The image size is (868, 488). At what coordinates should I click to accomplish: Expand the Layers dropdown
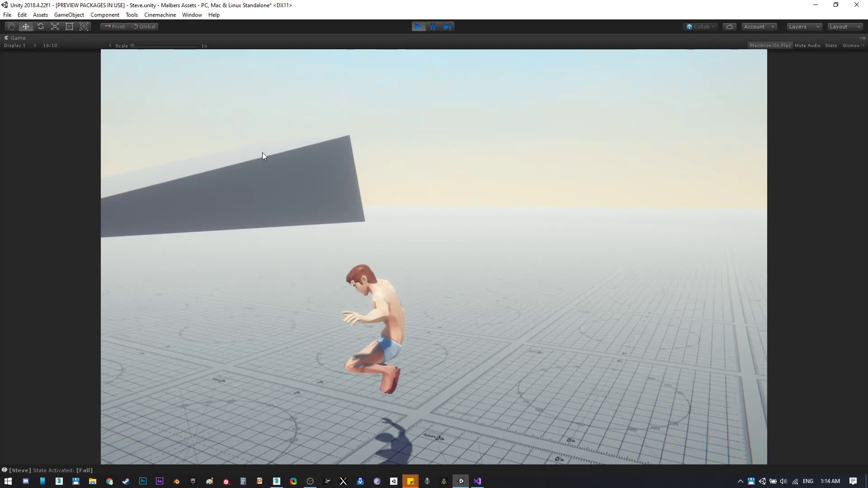point(803,27)
